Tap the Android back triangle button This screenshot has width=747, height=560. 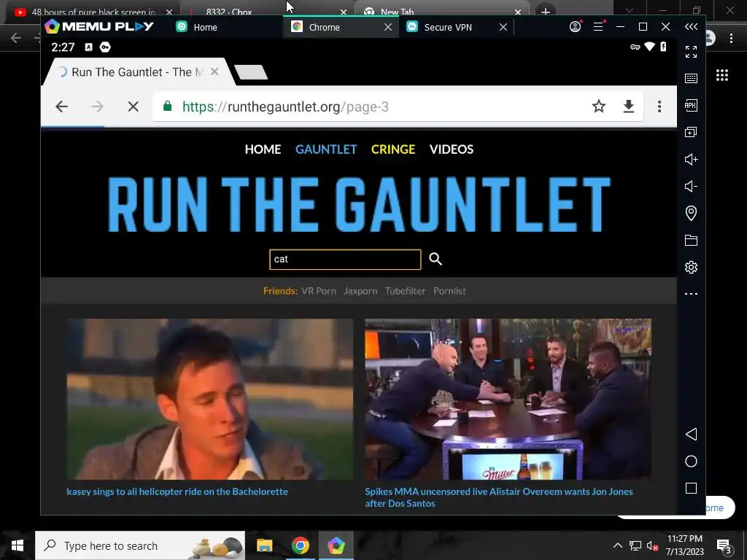pos(691,435)
